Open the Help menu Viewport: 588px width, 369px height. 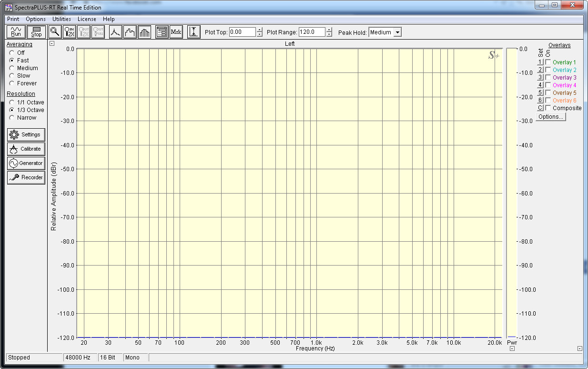tap(109, 19)
